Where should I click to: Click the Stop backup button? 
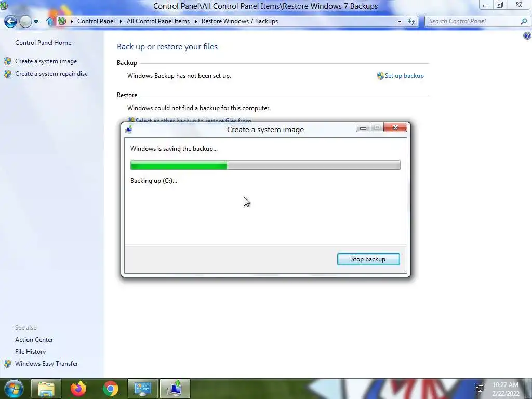368,259
